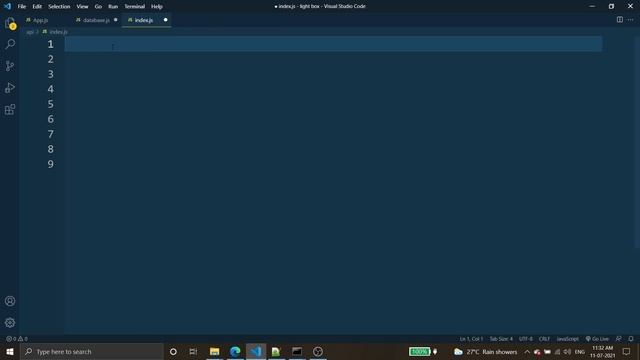
Task: Open the ENG input language selector
Action: coord(580,352)
